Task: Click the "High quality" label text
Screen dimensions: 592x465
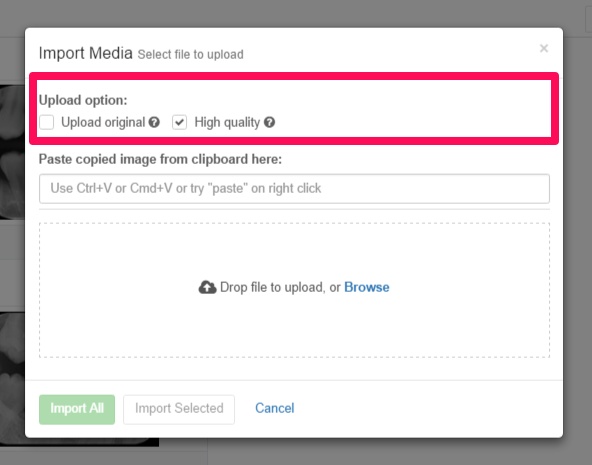Action: click(x=227, y=122)
